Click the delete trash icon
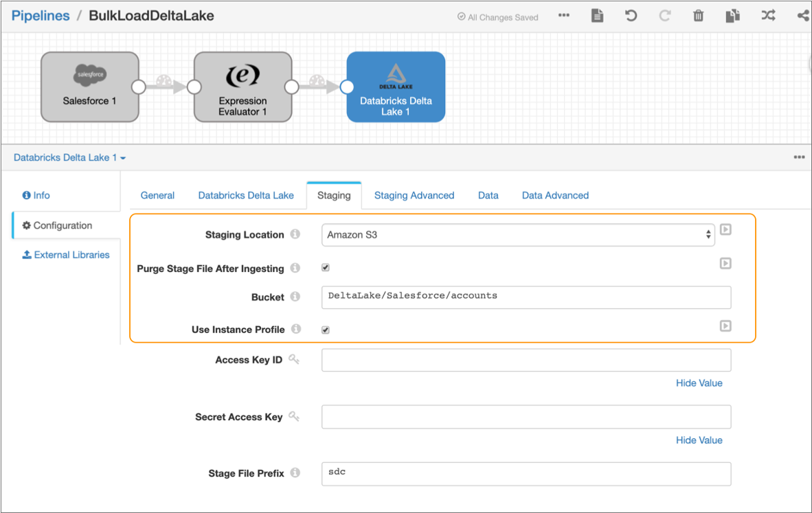 click(x=698, y=16)
